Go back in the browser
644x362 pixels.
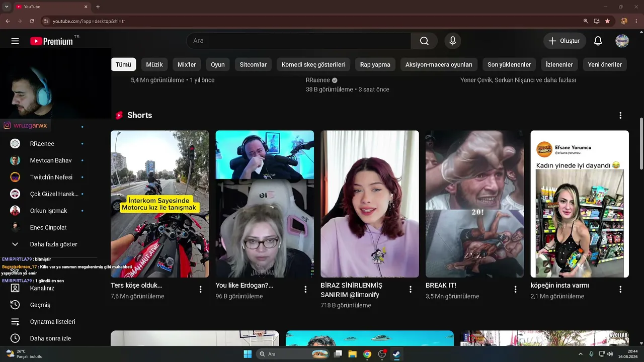[8, 21]
